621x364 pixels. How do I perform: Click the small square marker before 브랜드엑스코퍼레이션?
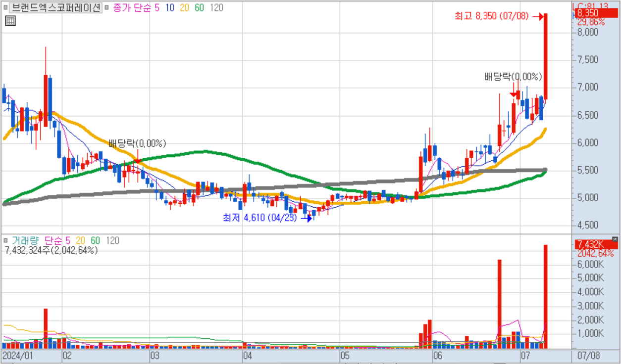[x=5, y=8]
